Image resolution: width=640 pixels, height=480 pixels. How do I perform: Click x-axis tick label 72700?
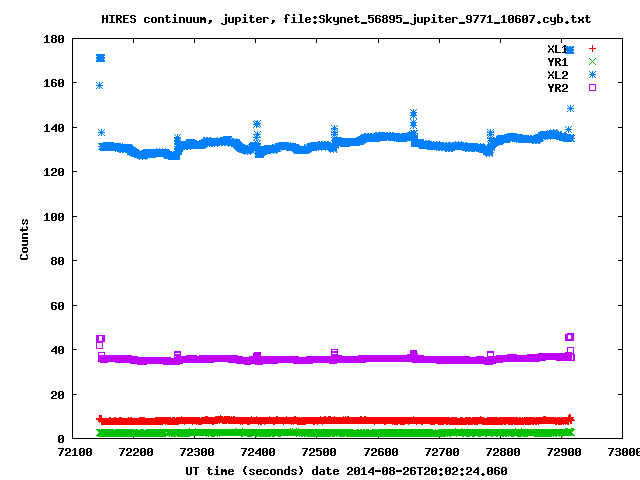coord(442,452)
